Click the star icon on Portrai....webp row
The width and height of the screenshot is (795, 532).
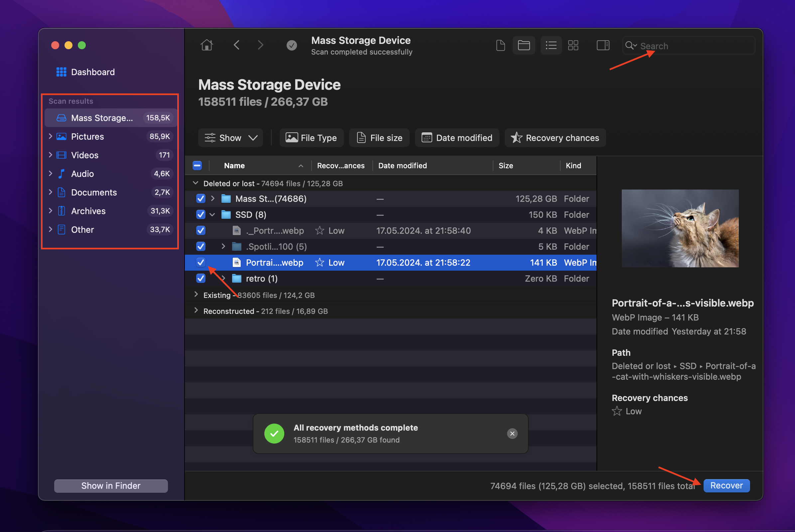[319, 262]
